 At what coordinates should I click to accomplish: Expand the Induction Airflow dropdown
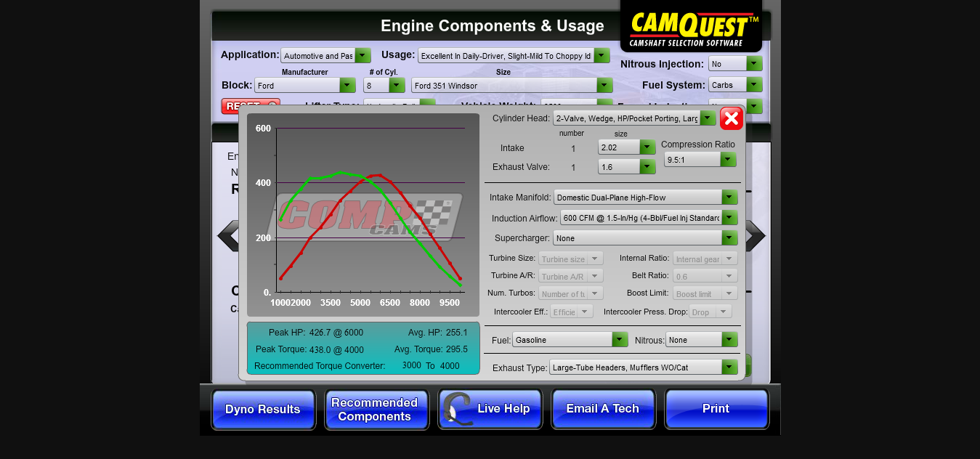point(649,218)
